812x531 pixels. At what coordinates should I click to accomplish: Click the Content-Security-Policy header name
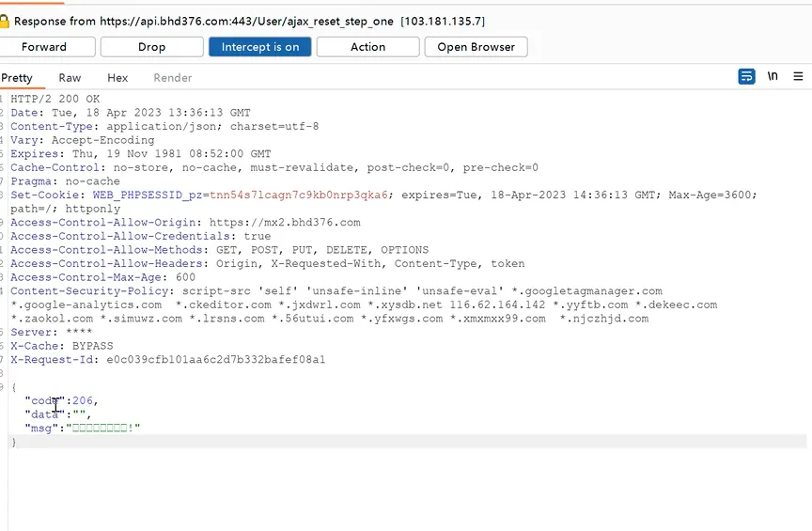click(89, 291)
